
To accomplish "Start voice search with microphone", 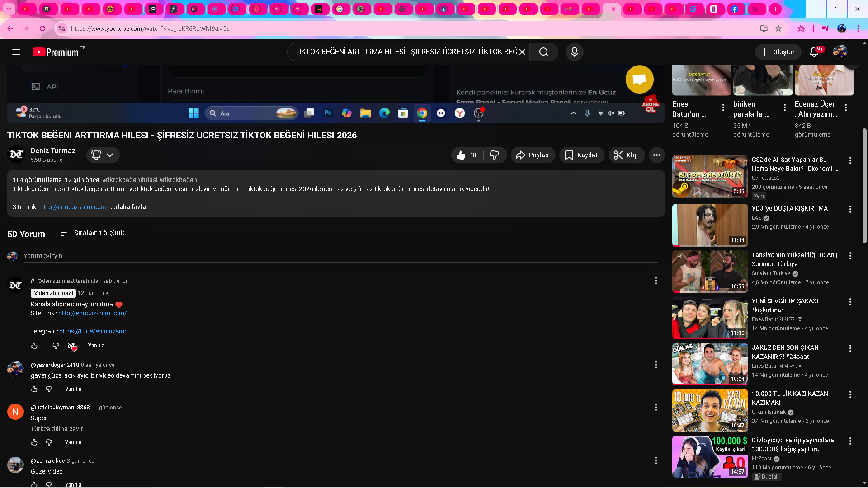I will coord(575,52).
